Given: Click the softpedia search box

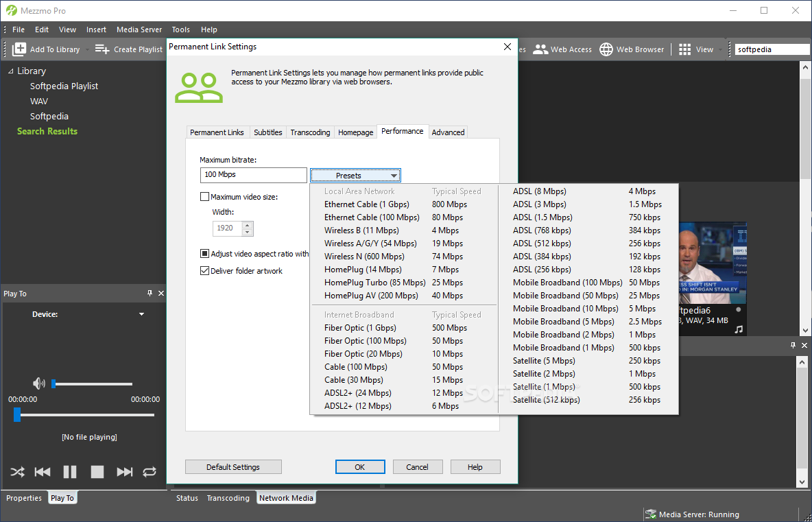Looking at the screenshot, I should pos(773,49).
